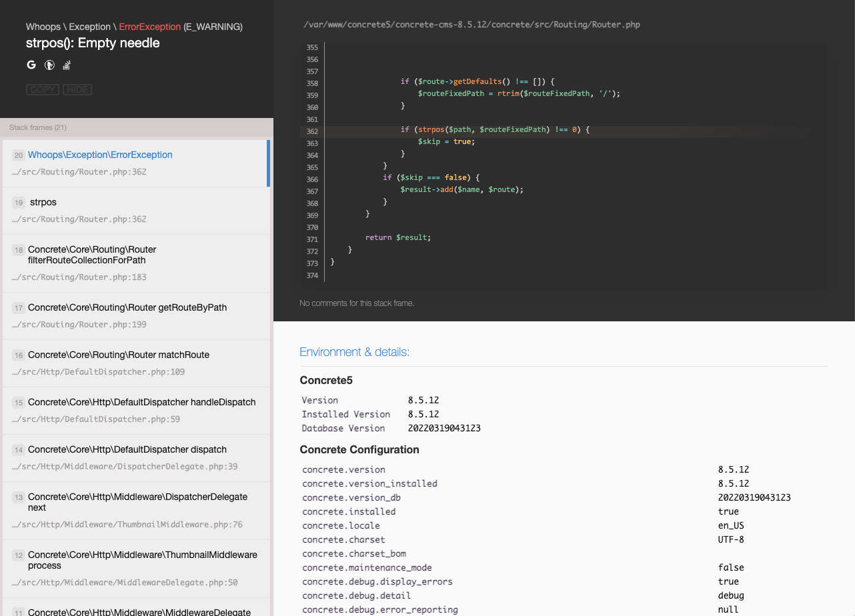This screenshot has width=855, height=616.
Task: Search the error on Stack Overflow
Action: pos(67,65)
